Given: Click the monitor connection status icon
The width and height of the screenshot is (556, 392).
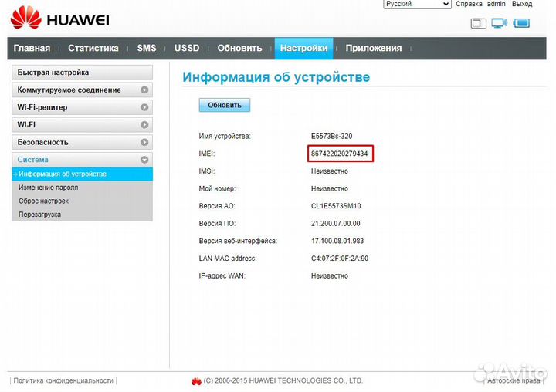Looking at the screenshot, I should (499, 23).
